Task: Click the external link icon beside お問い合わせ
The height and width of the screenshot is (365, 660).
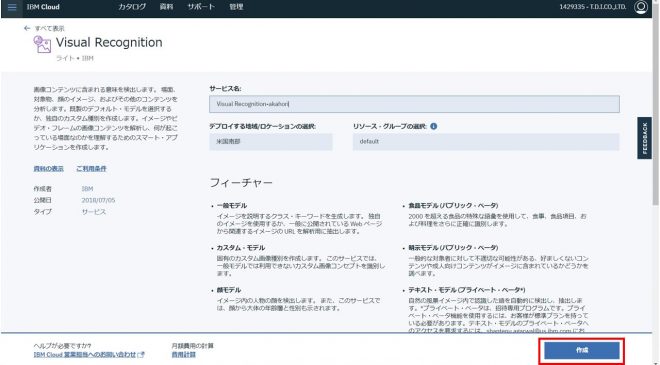Action: coord(141,354)
